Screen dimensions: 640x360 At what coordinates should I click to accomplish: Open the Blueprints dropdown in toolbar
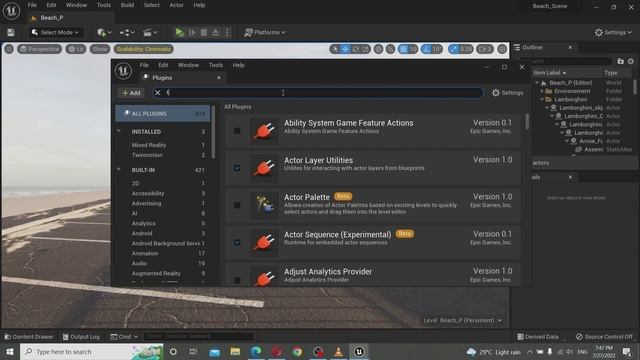tap(127, 32)
